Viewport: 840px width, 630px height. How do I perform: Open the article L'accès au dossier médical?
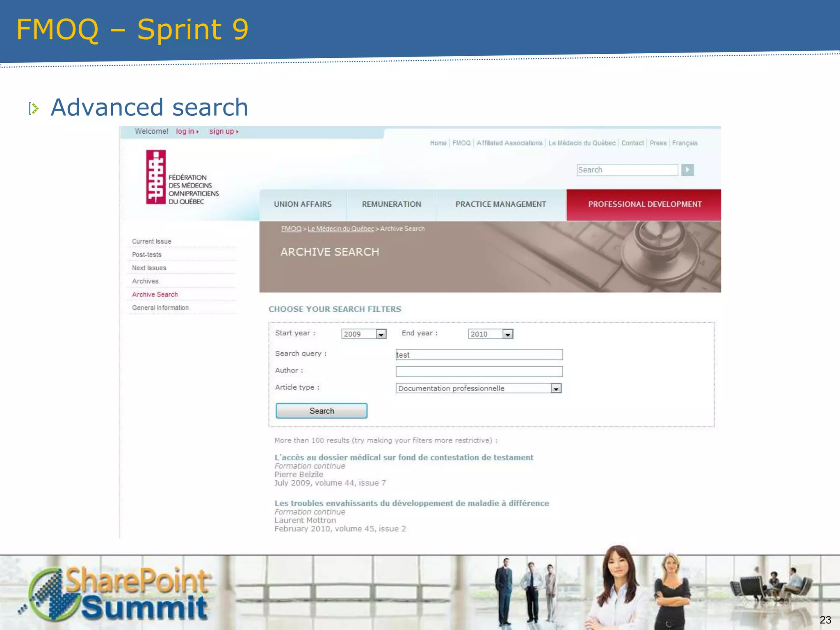404,457
